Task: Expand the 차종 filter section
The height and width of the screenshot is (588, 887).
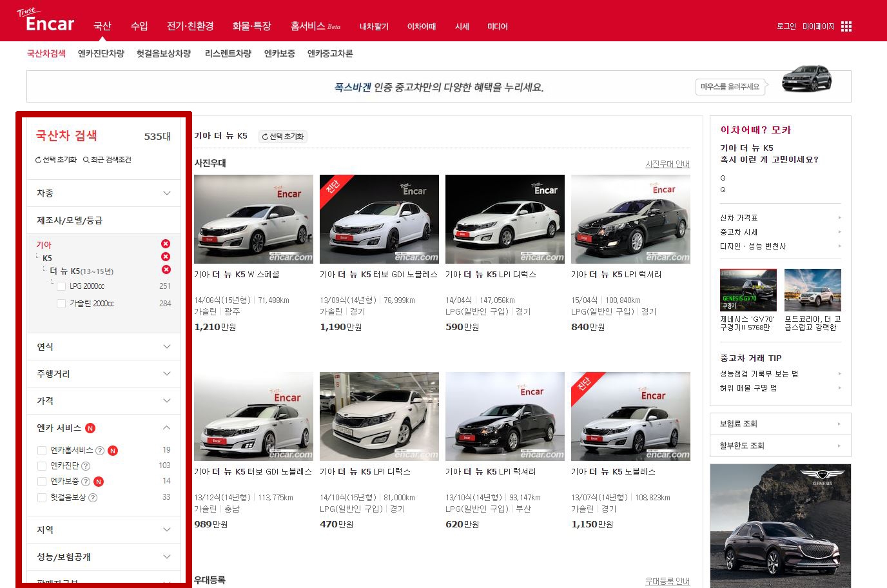Action: tap(104, 193)
